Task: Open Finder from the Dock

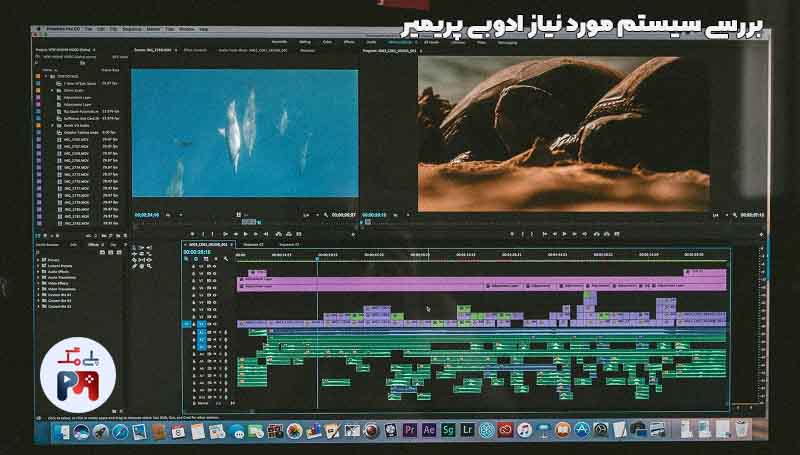Action: click(62, 432)
